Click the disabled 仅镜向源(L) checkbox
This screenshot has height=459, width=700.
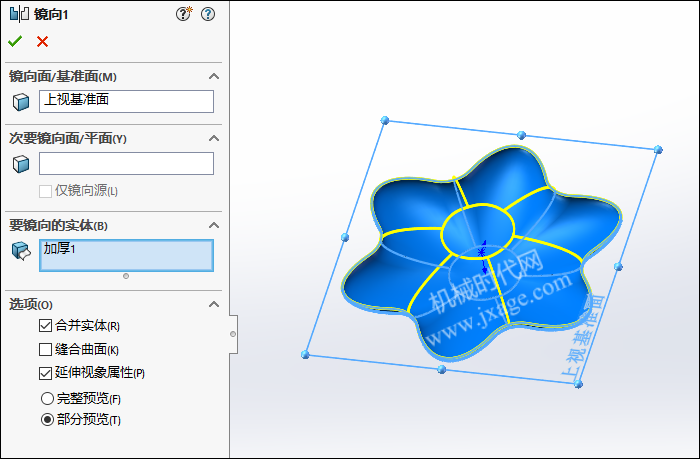(46, 191)
